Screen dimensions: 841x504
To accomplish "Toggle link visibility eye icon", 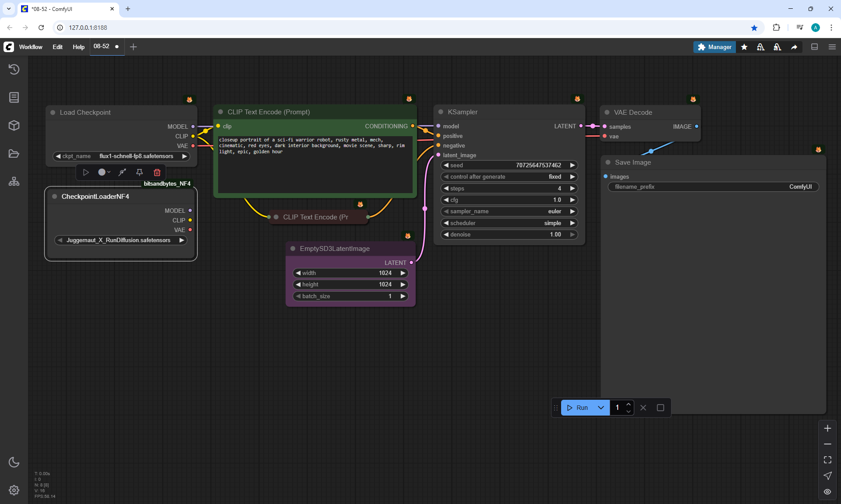I will (x=827, y=492).
